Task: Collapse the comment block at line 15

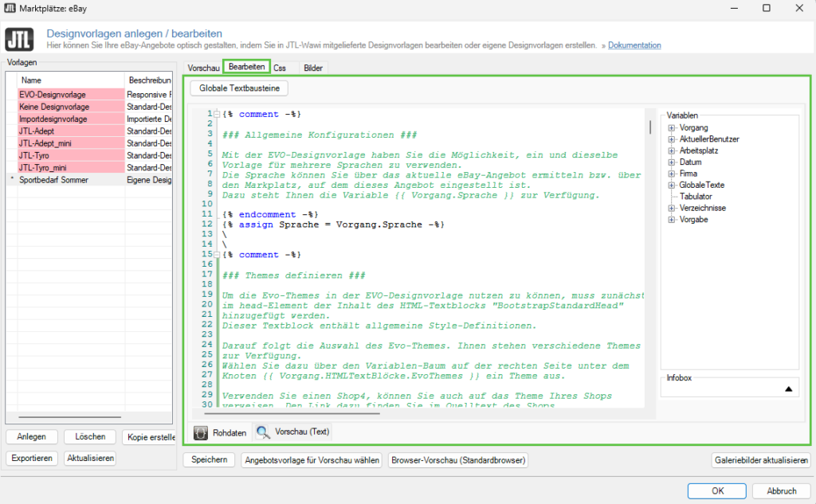Action: [216, 254]
